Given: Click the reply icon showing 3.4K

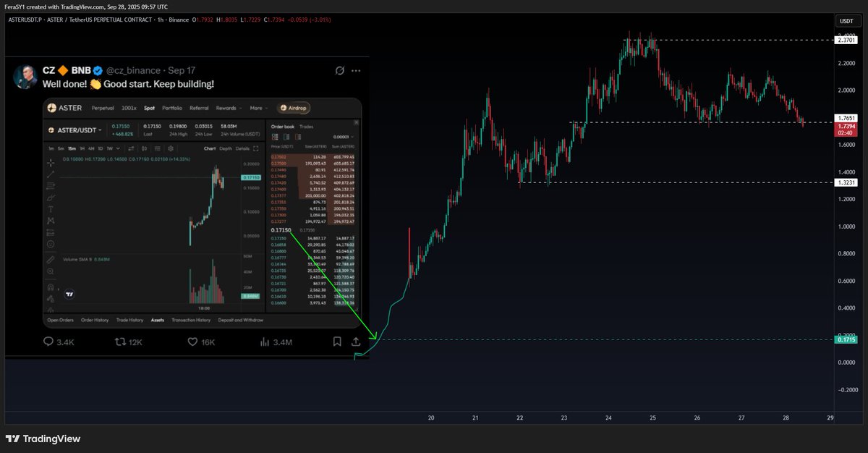Looking at the screenshot, I should 49,341.
